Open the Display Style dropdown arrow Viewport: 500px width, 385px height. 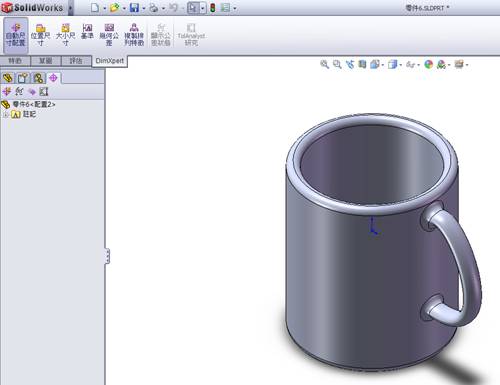(401, 65)
